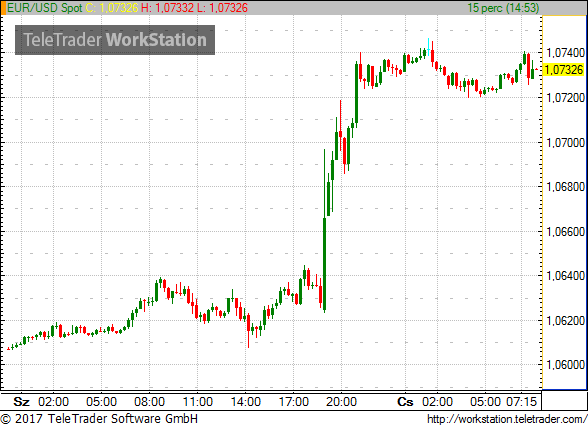Select the EUR/USD Spot title label

click(45, 8)
